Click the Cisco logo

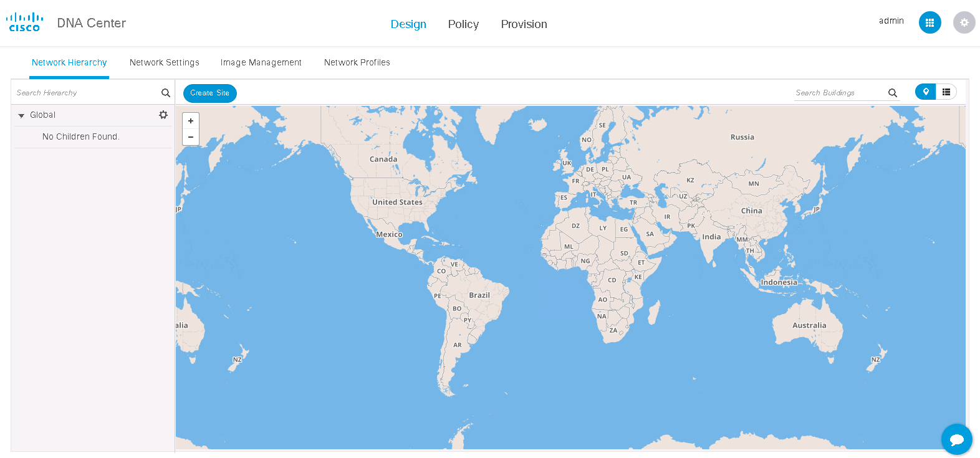pos(25,22)
